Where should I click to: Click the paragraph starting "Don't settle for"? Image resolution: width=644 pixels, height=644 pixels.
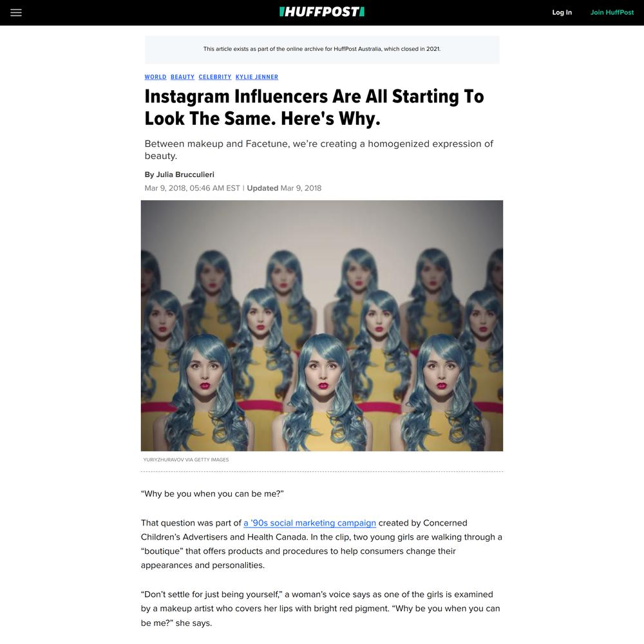(320, 609)
